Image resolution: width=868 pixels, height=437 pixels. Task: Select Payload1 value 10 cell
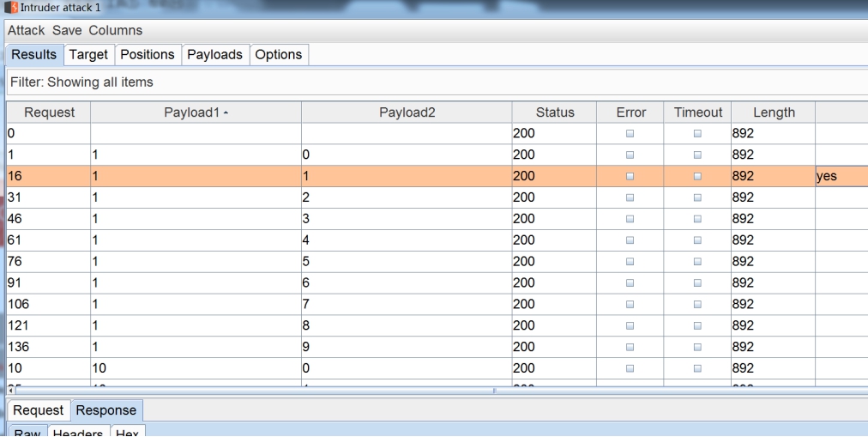(196, 368)
